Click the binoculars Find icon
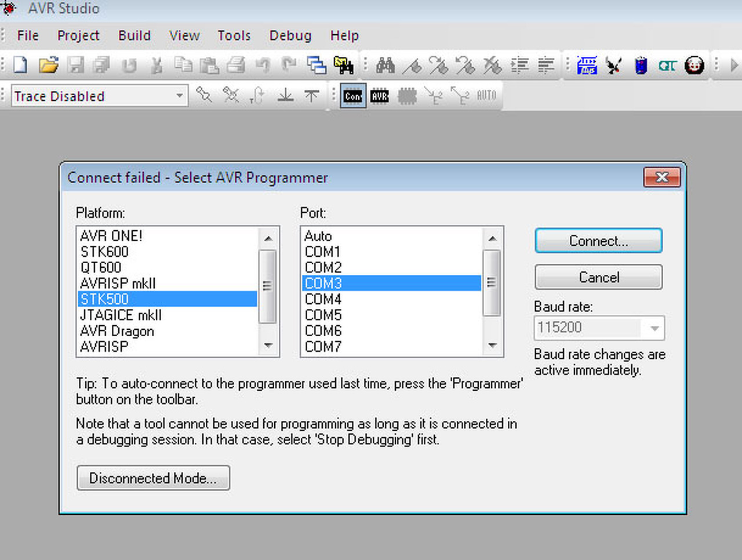Screen dimensions: 742x560 tap(385, 64)
